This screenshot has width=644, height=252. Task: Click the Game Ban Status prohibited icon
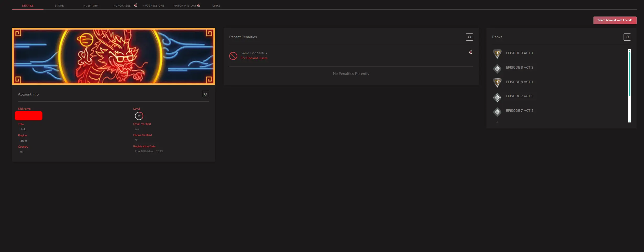(233, 56)
